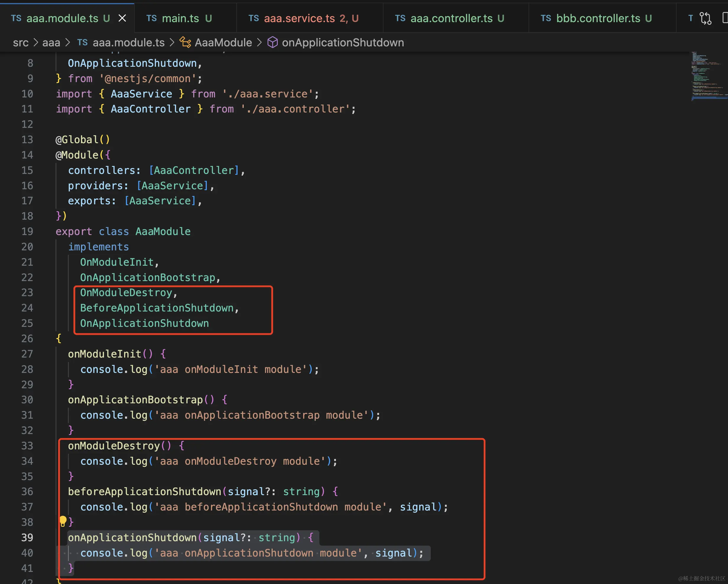This screenshot has width=728, height=584.
Task: Click the AaaService import identifier
Action: click(x=141, y=94)
